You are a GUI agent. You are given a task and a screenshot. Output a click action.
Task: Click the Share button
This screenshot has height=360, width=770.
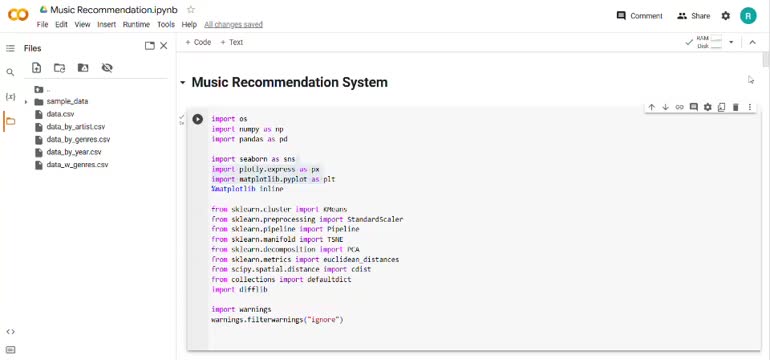693,16
